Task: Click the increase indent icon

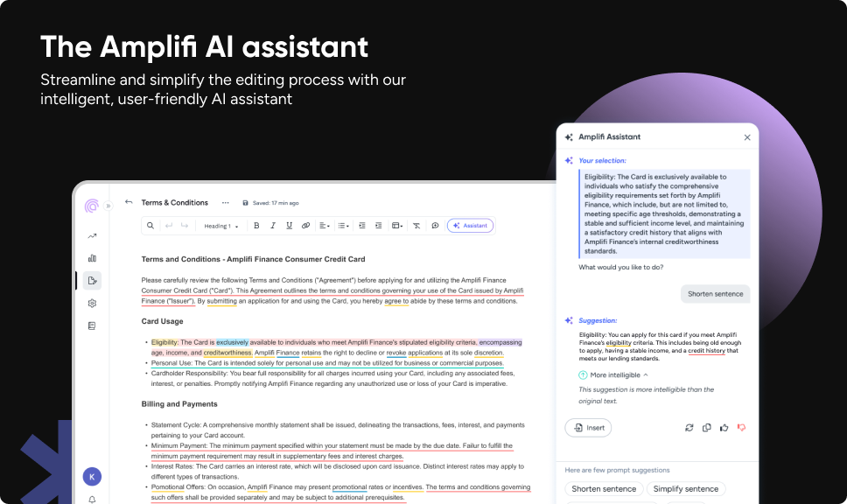Action: pyautogui.click(x=378, y=225)
